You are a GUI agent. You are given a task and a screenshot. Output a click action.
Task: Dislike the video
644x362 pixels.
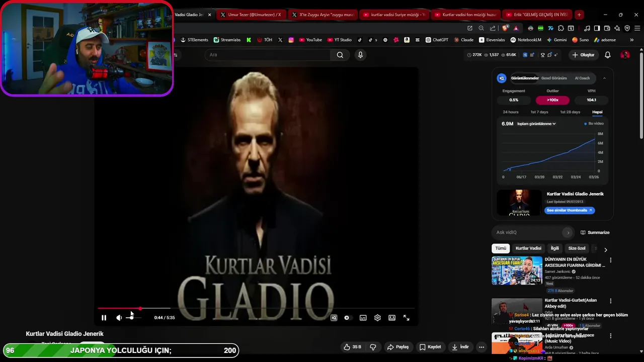point(373,347)
